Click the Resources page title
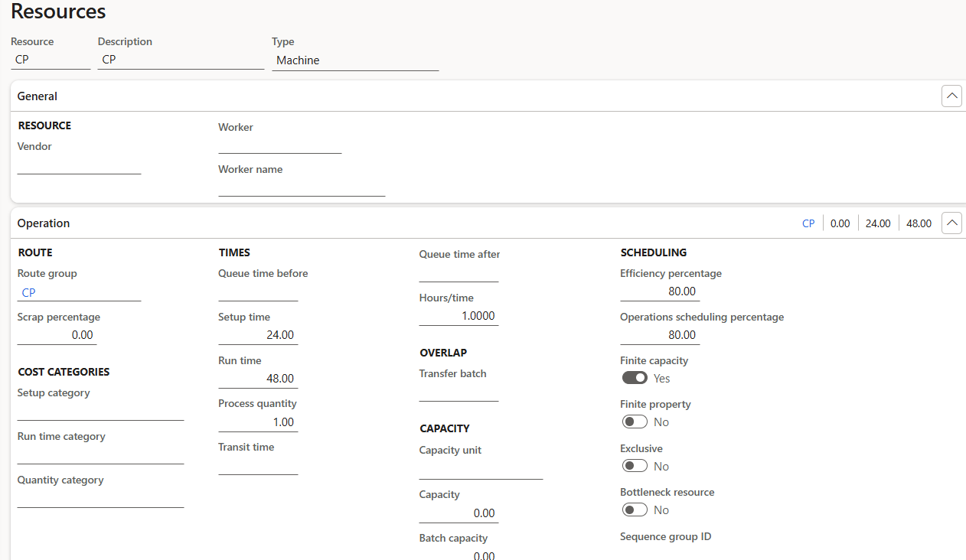Image resolution: width=966 pixels, height=560 pixels. (58, 11)
